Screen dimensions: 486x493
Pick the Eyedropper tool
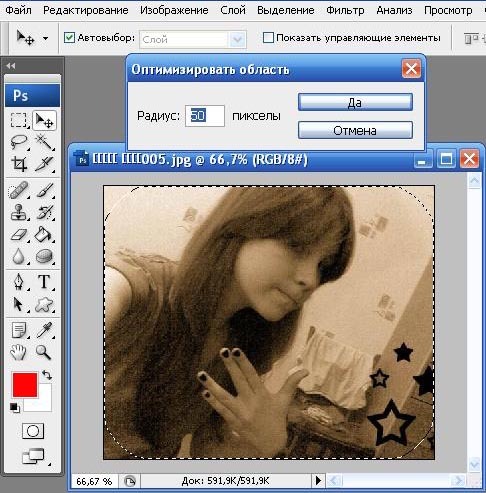pyautogui.click(x=44, y=330)
